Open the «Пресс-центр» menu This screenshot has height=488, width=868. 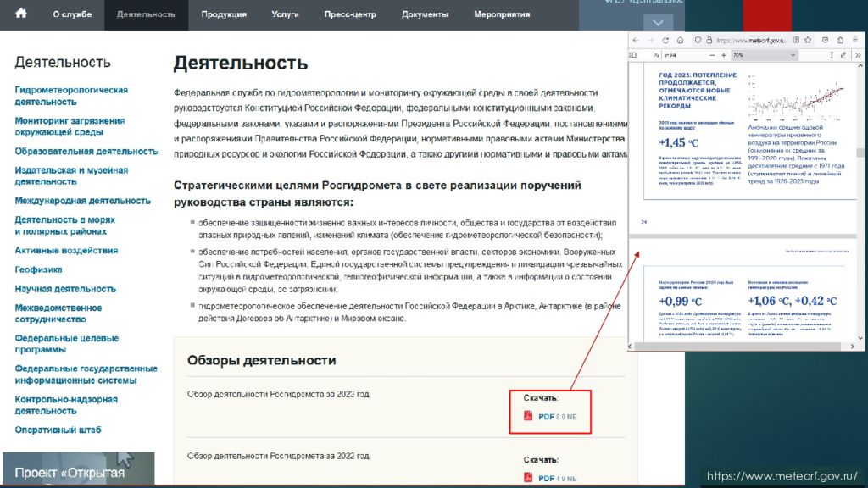(x=350, y=14)
